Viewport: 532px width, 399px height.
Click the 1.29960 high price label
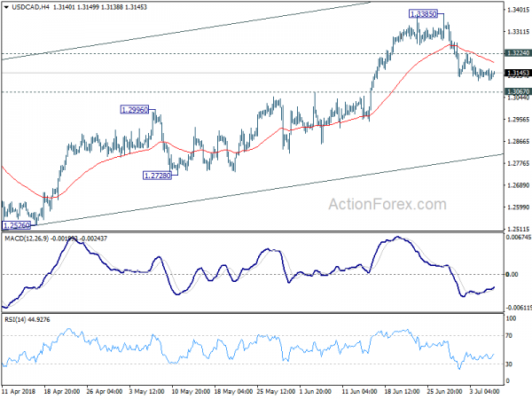coord(136,110)
